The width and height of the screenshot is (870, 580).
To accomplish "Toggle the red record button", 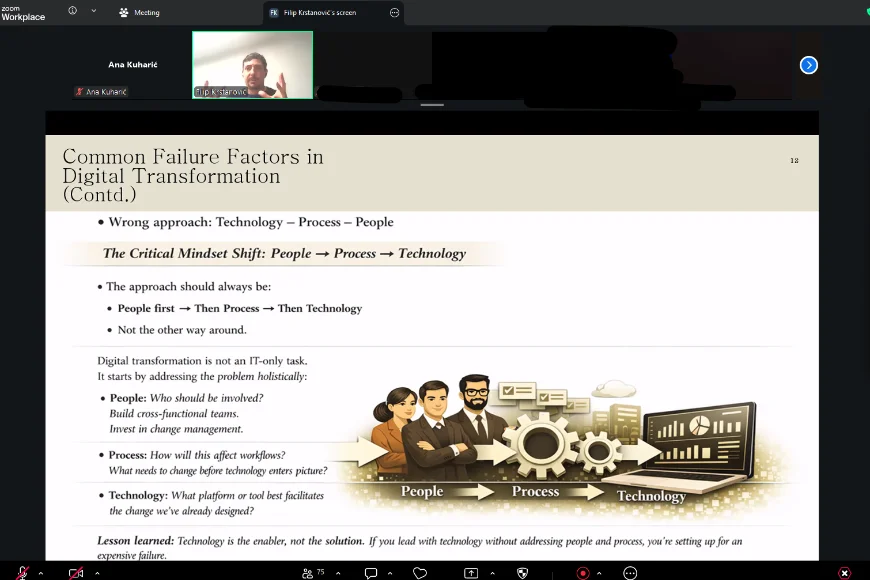I will (583, 573).
